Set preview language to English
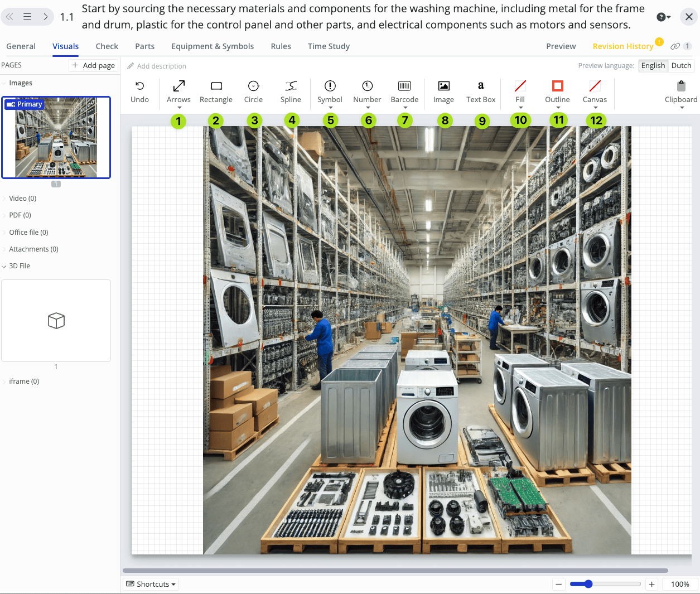700x594 pixels. point(653,65)
